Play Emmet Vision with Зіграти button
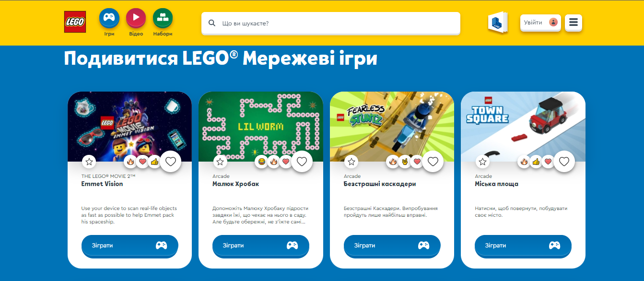644x281 pixels. pyautogui.click(x=129, y=246)
